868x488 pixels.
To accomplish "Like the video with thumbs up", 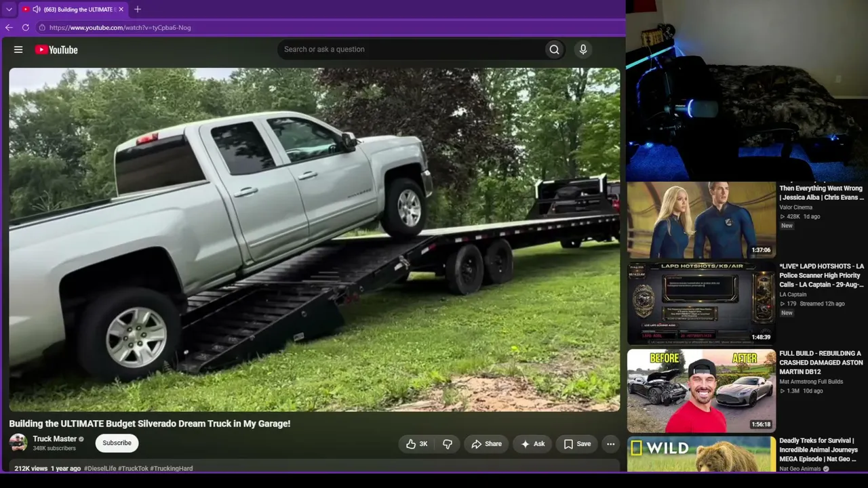I will pyautogui.click(x=417, y=444).
